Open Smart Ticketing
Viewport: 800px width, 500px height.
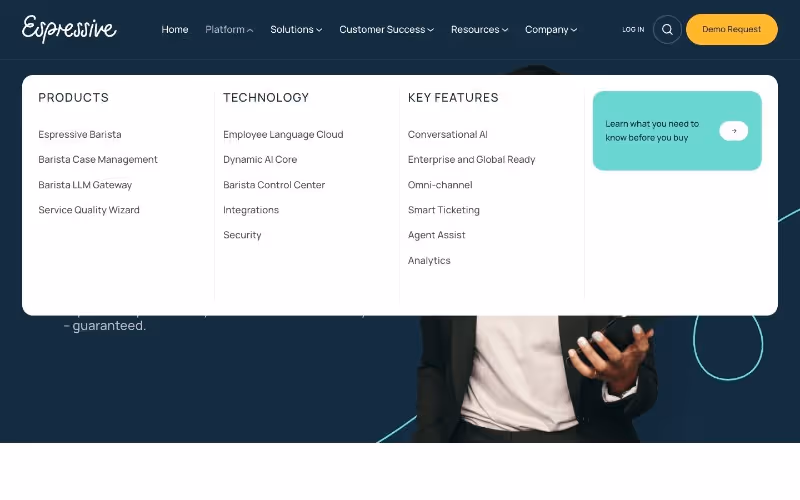[x=443, y=210]
